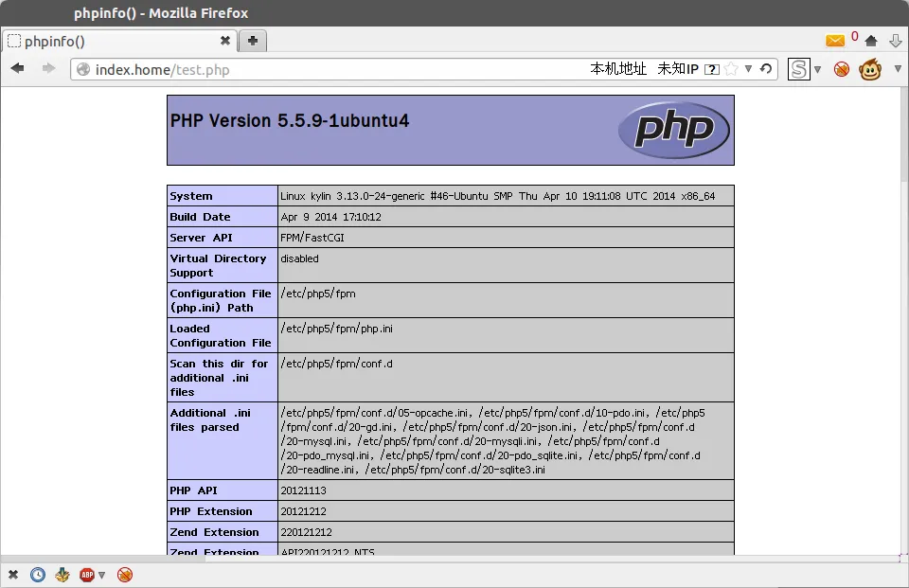Image resolution: width=909 pixels, height=588 pixels.
Task: Click the red blocker icon in add-on bar
Action: point(125,575)
